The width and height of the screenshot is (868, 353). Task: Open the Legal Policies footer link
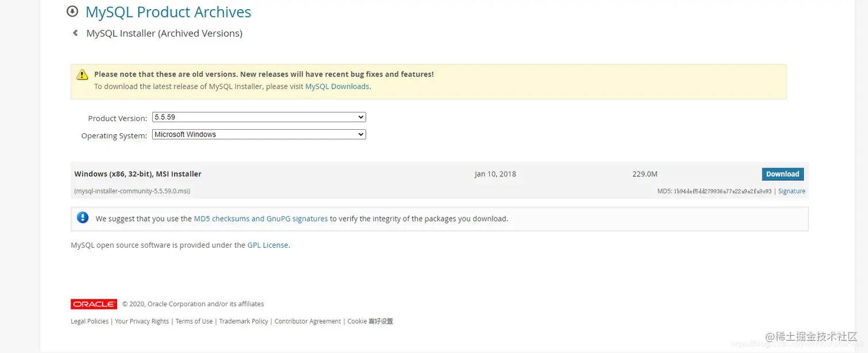point(90,321)
